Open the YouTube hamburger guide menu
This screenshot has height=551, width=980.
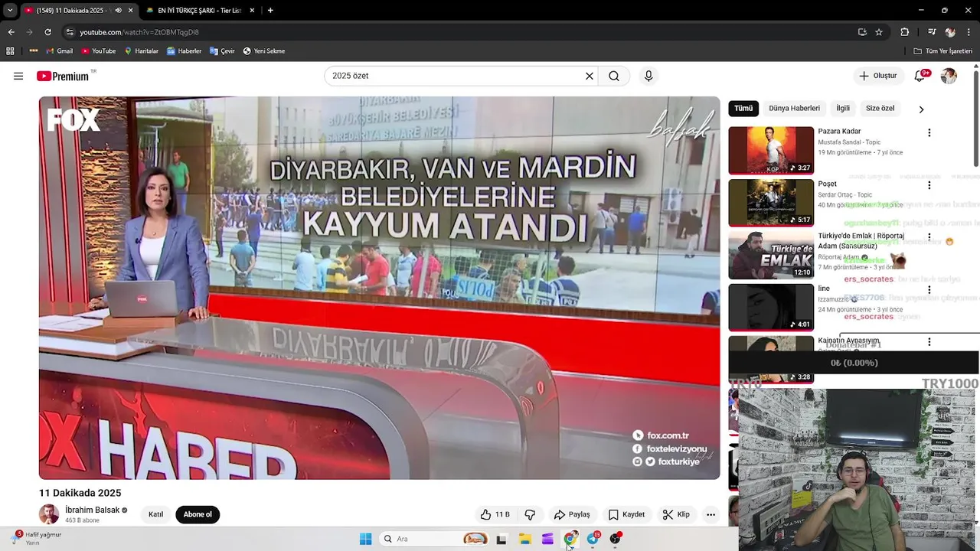pyautogui.click(x=18, y=76)
